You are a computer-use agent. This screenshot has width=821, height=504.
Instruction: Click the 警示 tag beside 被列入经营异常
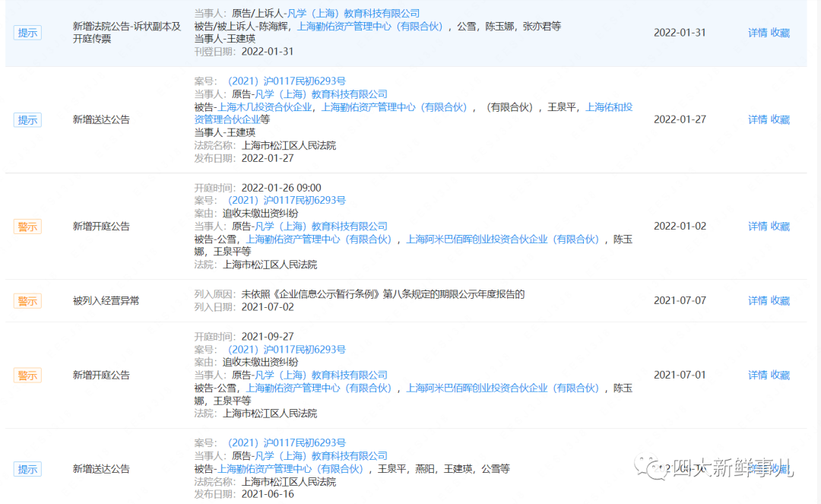(27, 301)
